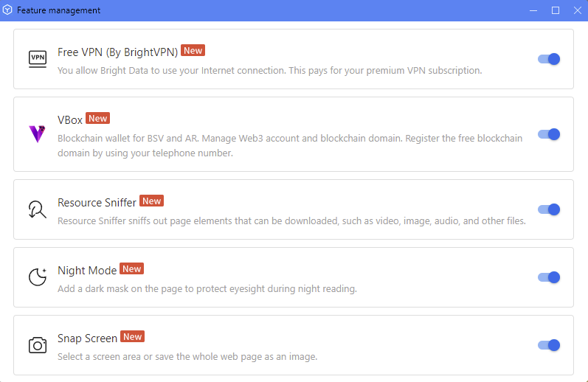Click the Snap Screen camera icon
The width and height of the screenshot is (588, 382).
coord(38,345)
